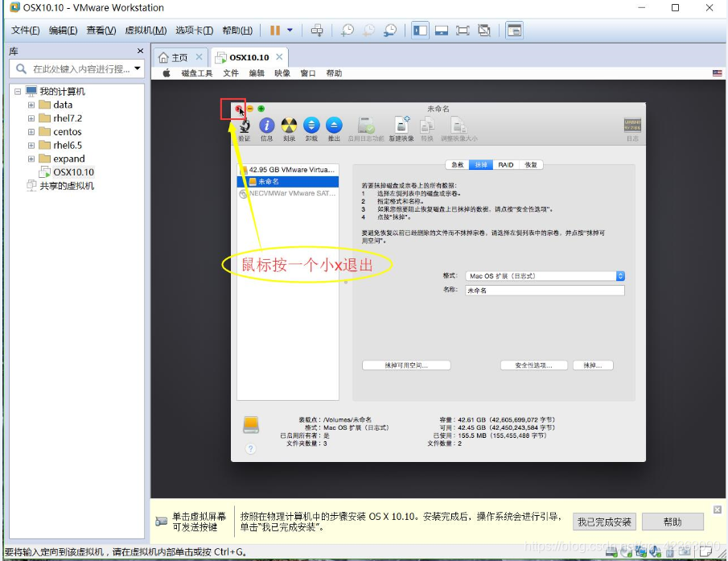
Task: Expand the data folder
Action: [x=31, y=105]
